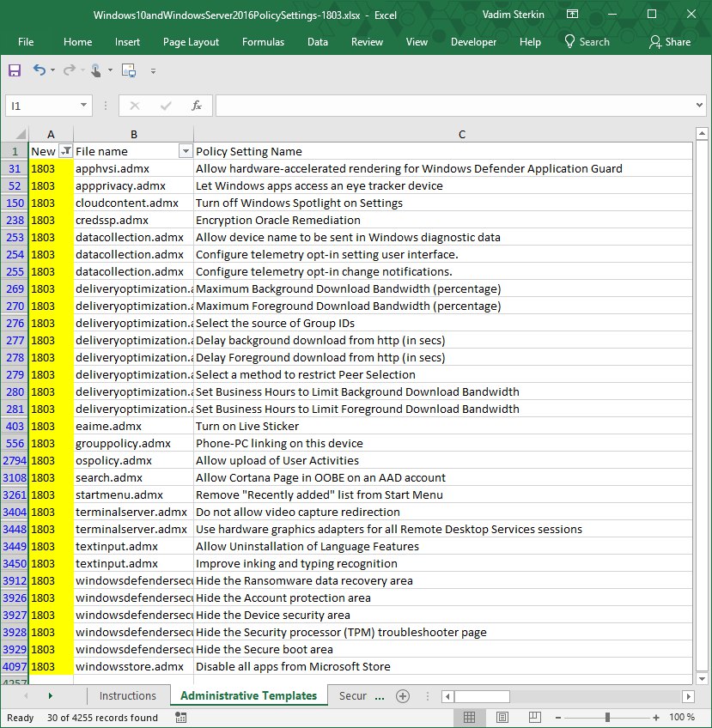This screenshot has height=728, width=712.
Task: Click the Search tell-me box
Action: [587, 42]
